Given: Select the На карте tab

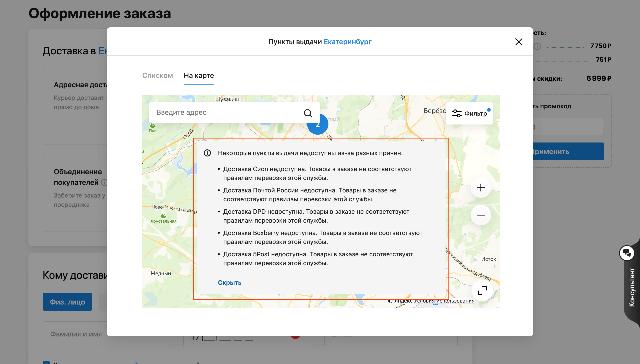Looking at the screenshot, I should pyautogui.click(x=199, y=75).
